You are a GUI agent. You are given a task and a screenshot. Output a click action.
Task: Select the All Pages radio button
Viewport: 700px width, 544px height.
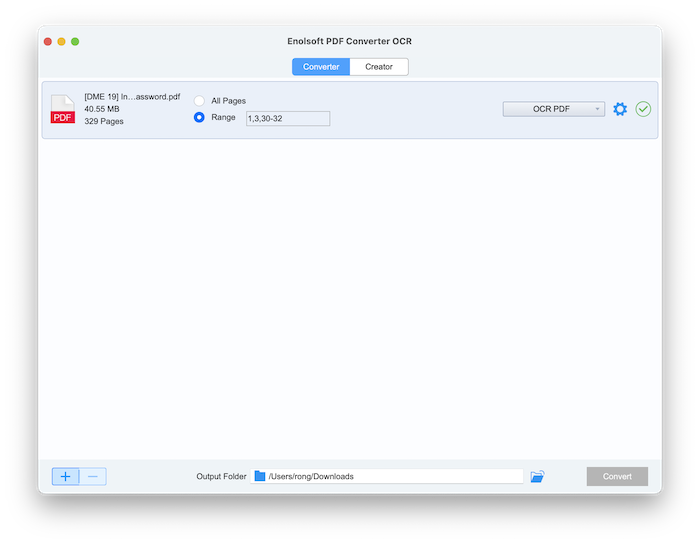199,101
